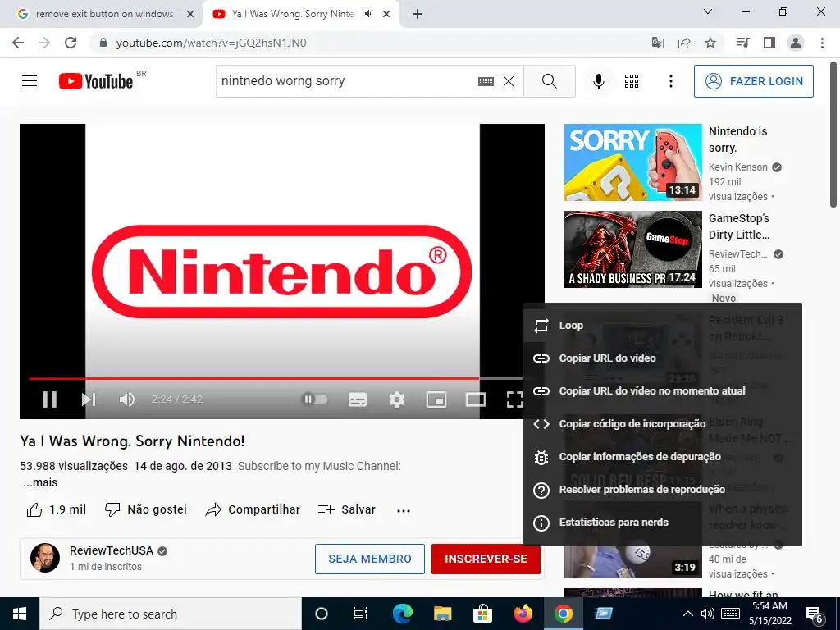Enable miniplayer mode icon
840x630 pixels.
click(x=436, y=399)
